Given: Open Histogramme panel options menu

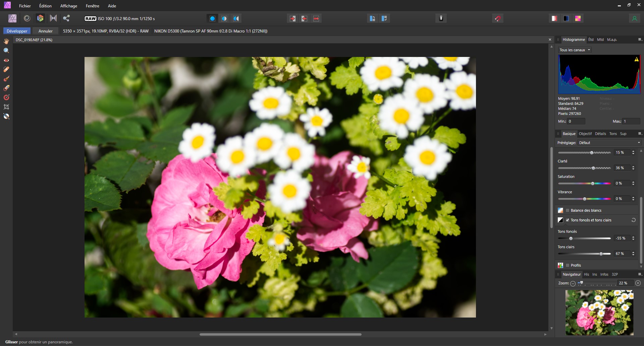Looking at the screenshot, I should point(640,40).
